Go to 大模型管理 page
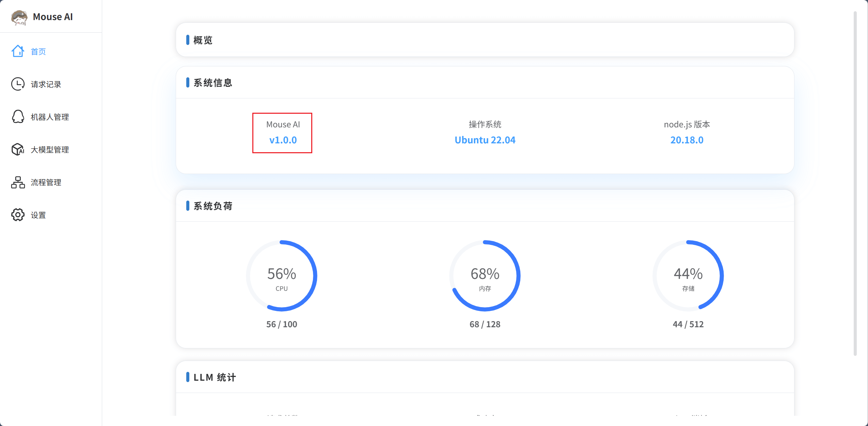This screenshot has height=426, width=868. point(50,149)
